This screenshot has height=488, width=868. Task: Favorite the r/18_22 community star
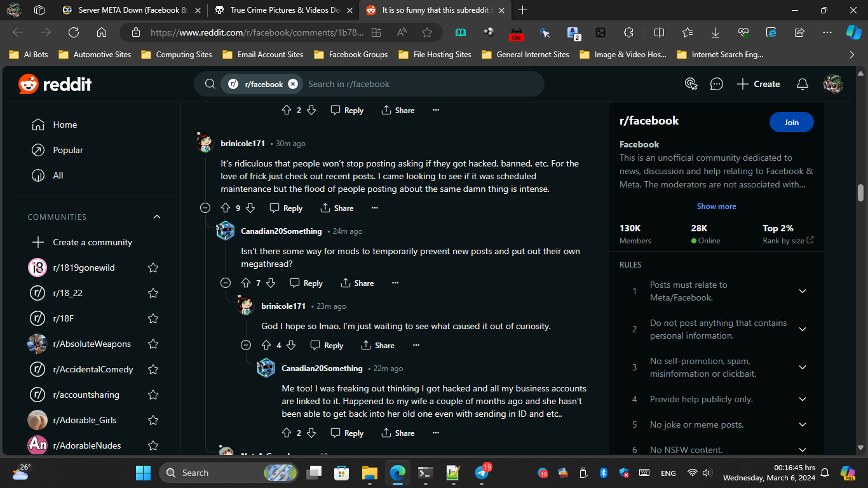click(x=153, y=293)
